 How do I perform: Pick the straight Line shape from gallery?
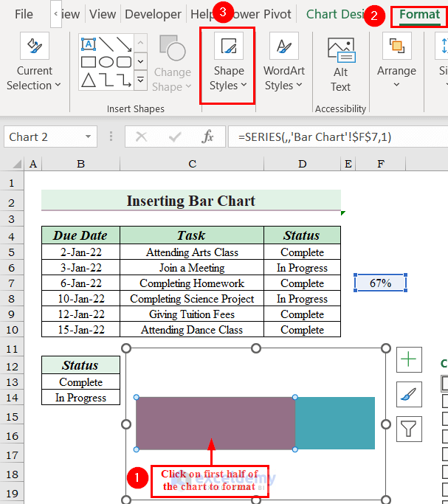point(106,44)
